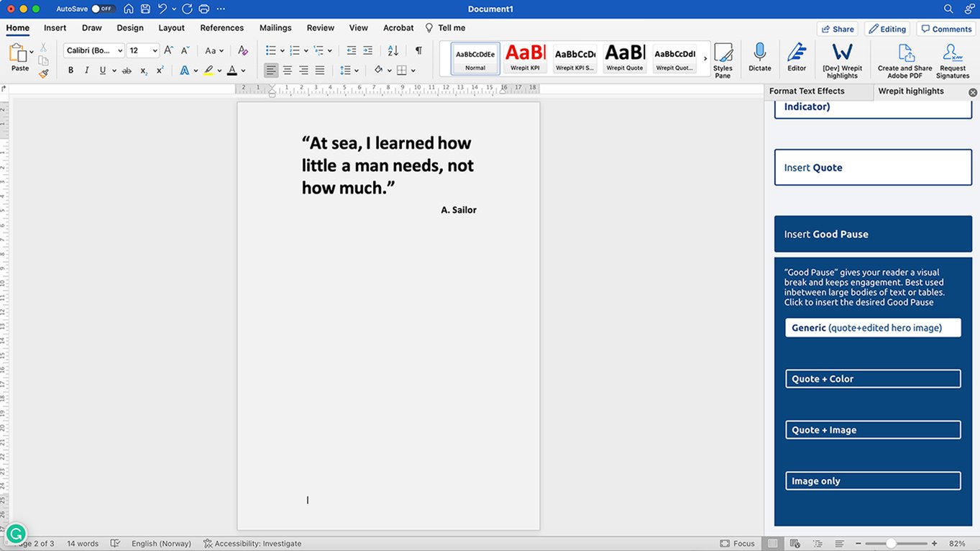Image resolution: width=980 pixels, height=551 pixels.
Task: Toggle align left
Action: [270, 70]
